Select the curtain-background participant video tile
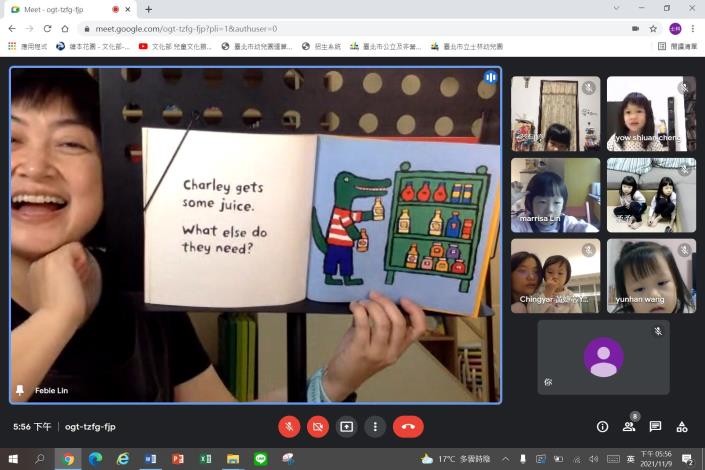The width and height of the screenshot is (705, 470). [x=555, y=113]
